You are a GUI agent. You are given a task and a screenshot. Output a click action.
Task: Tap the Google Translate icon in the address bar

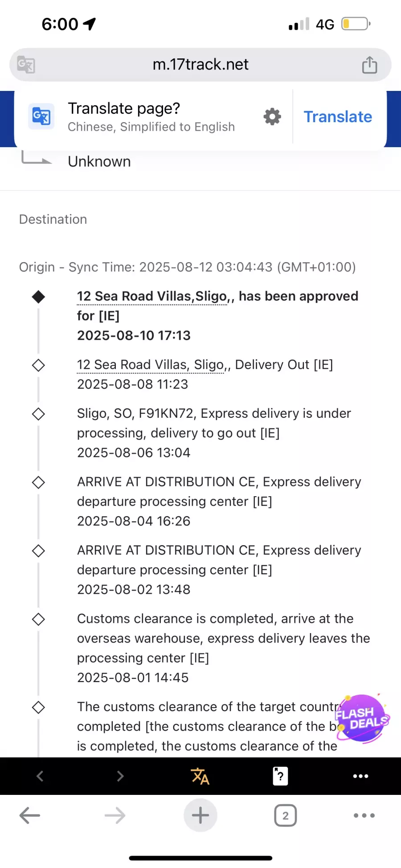pos(26,65)
